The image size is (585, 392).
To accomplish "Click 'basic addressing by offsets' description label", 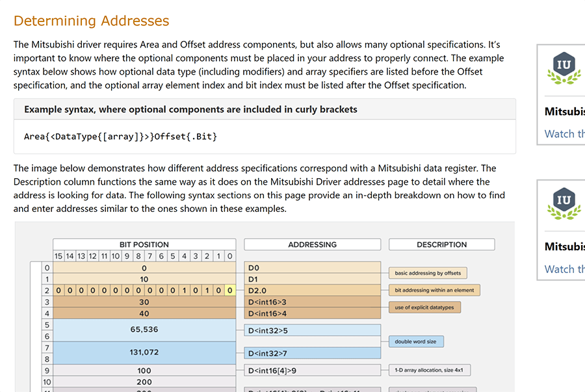I will click(428, 273).
